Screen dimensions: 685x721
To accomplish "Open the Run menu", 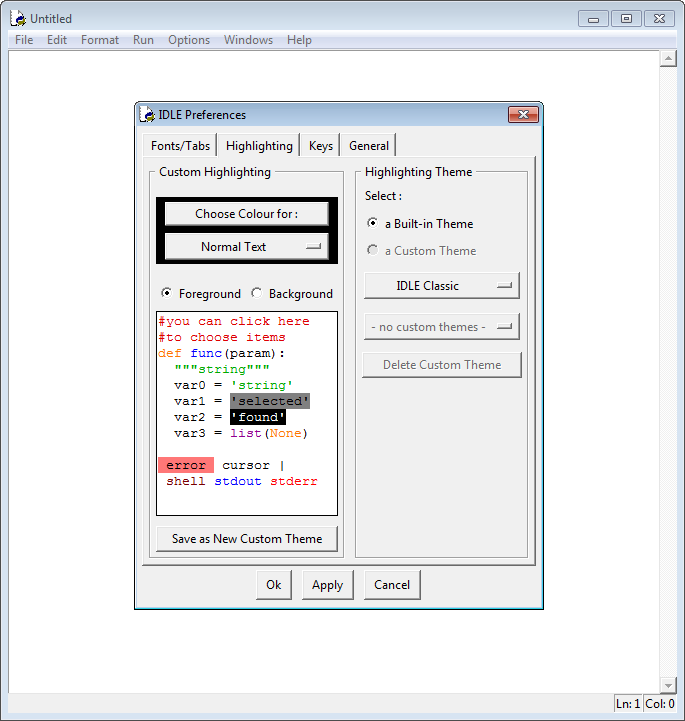I will (143, 40).
